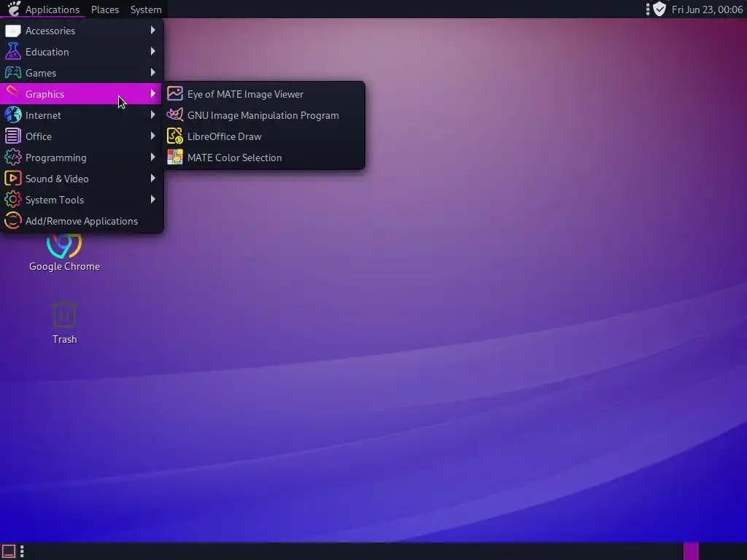Click the Office document icon
747x560 pixels.
click(x=13, y=136)
